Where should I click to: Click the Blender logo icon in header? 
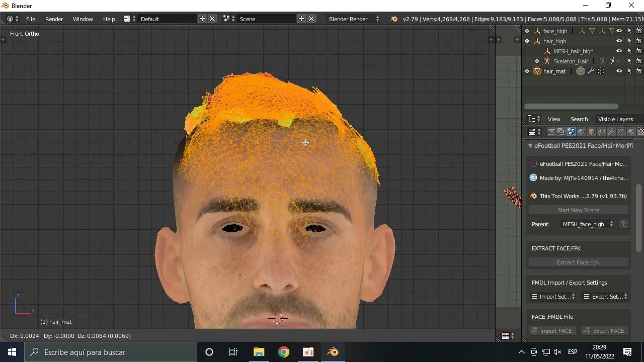[394, 19]
